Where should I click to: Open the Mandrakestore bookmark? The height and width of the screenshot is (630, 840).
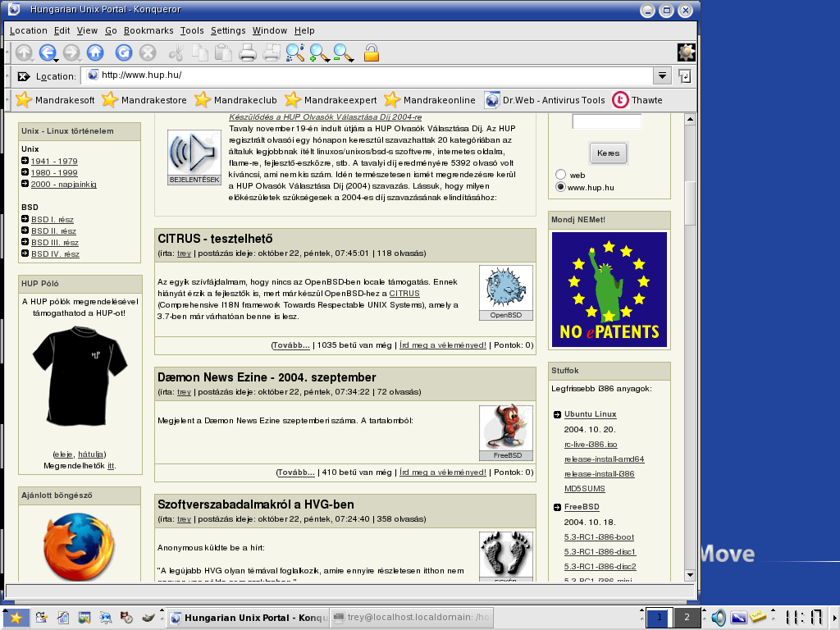(144, 100)
